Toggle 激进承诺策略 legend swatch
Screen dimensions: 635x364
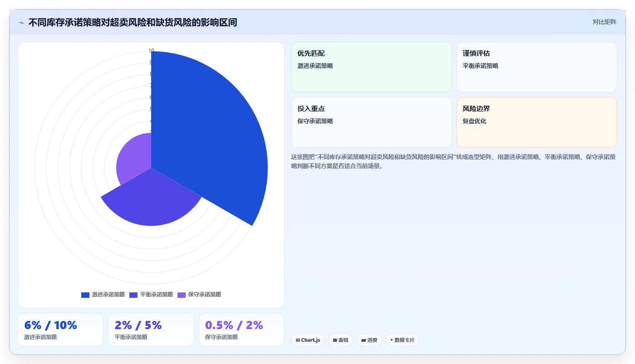click(85, 295)
